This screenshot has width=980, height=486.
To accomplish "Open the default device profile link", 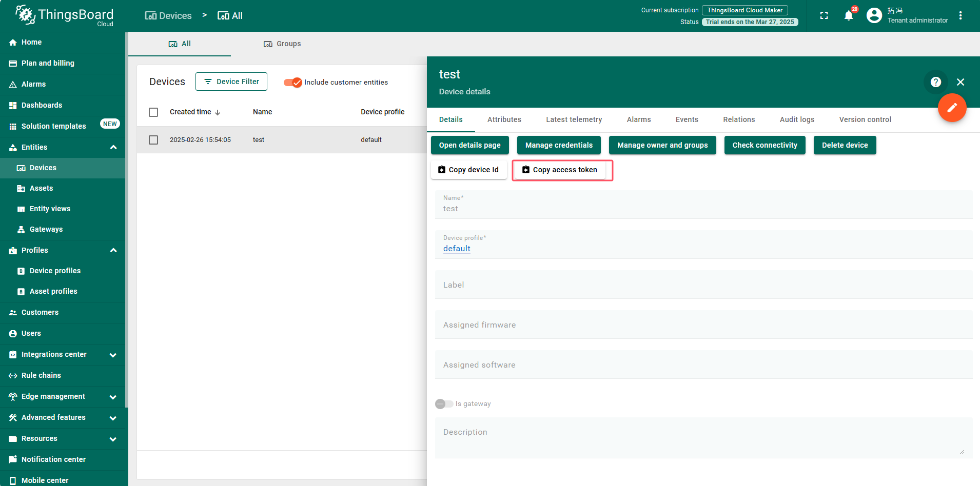I will [457, 249].
